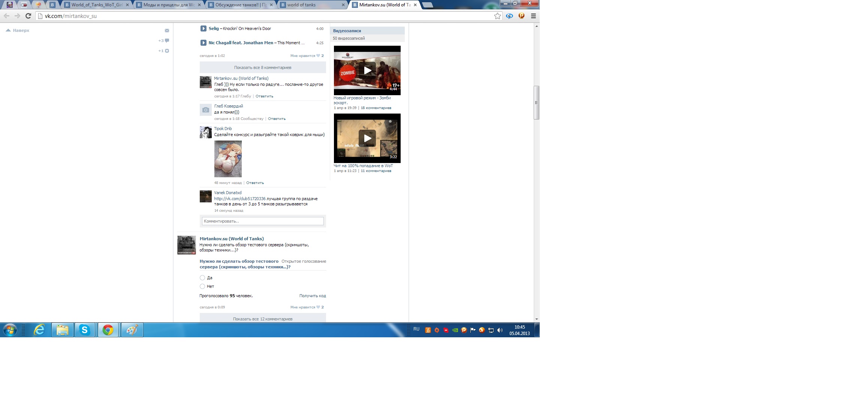868x407 pixels.
Task: Select the Да poll option
Action: tap(202, 278)
